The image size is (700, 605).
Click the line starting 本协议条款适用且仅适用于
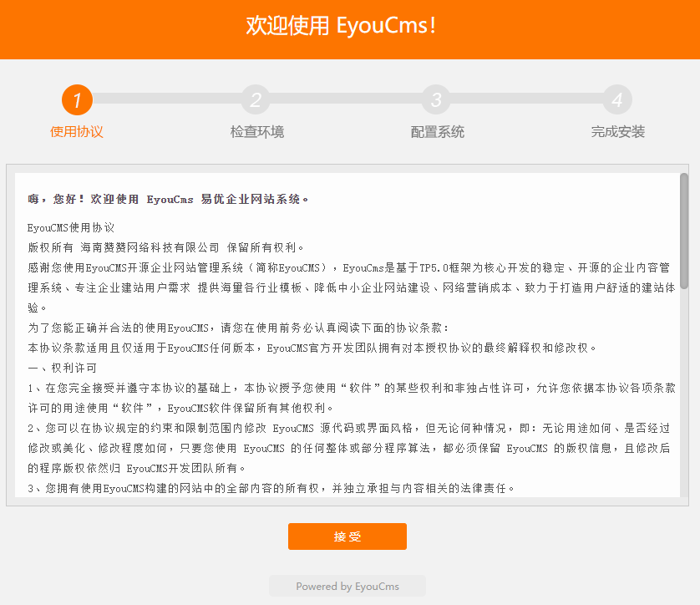pyautogui.click(x=312, y=348)
